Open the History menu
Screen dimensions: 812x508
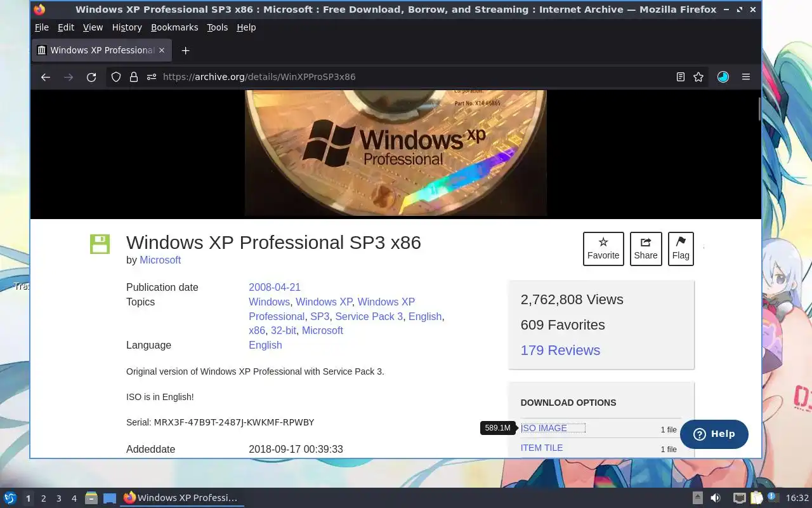pyautogui.click(x=127, y=27)
